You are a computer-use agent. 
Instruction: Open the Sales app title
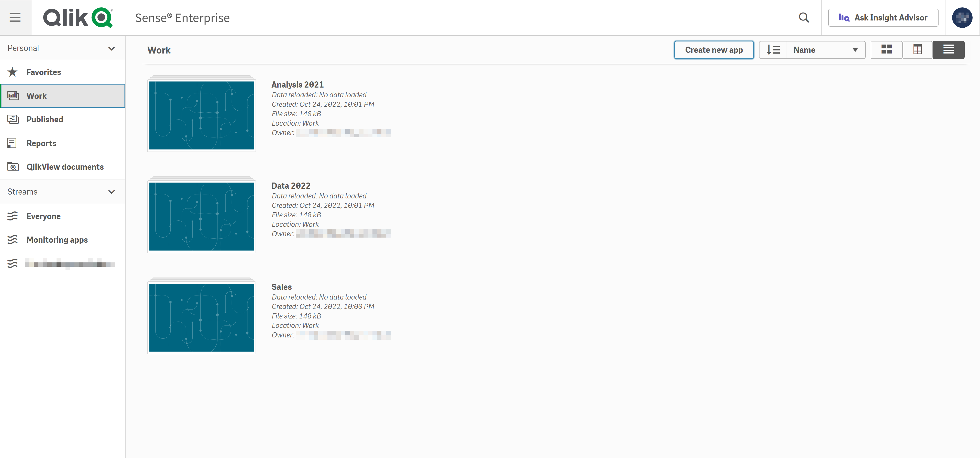pos(282,287)
